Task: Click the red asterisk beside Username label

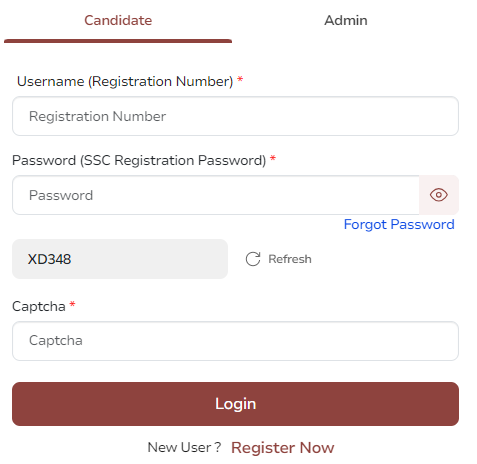Action: 240,80
